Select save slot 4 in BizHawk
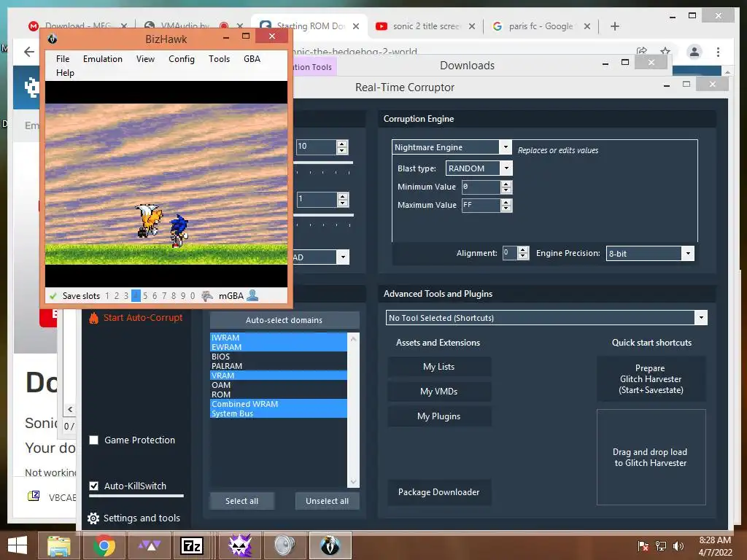 point(136,296)
